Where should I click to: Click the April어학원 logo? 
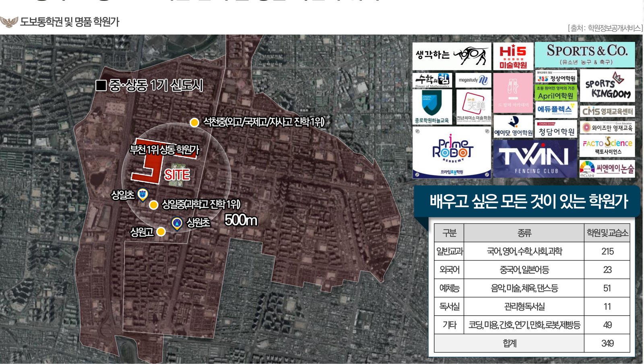556,93
